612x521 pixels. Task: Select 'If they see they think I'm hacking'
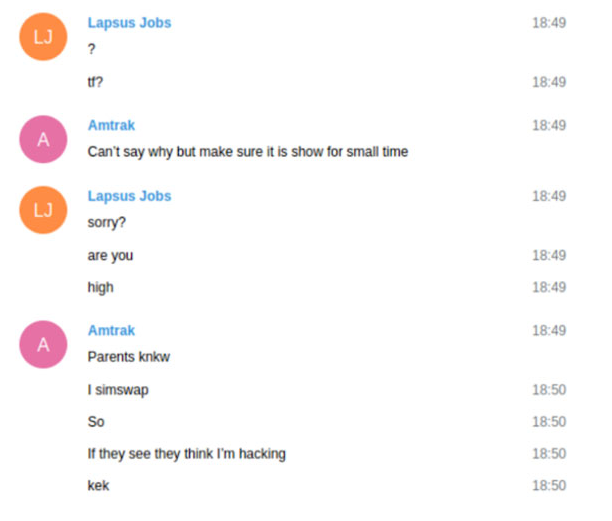(187, 454)
